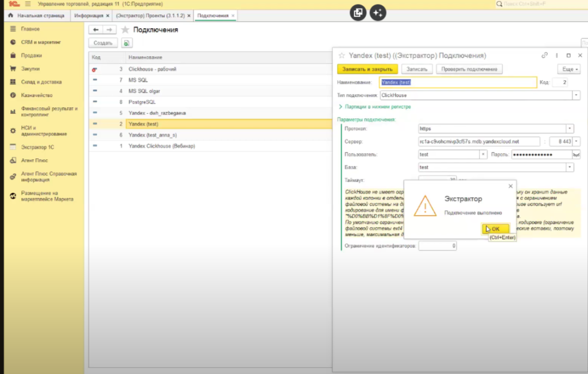
Task: Click the Записать и закрыть button
Action: pos(367,69)
